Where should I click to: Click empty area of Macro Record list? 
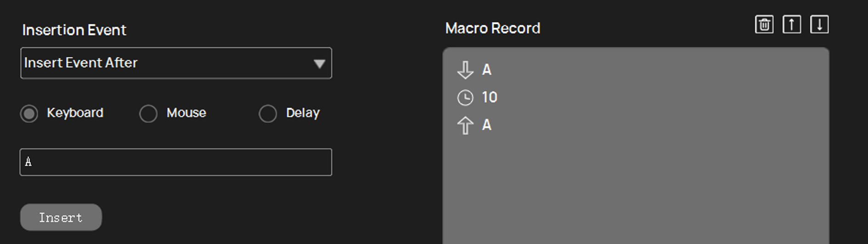(636, 193)
